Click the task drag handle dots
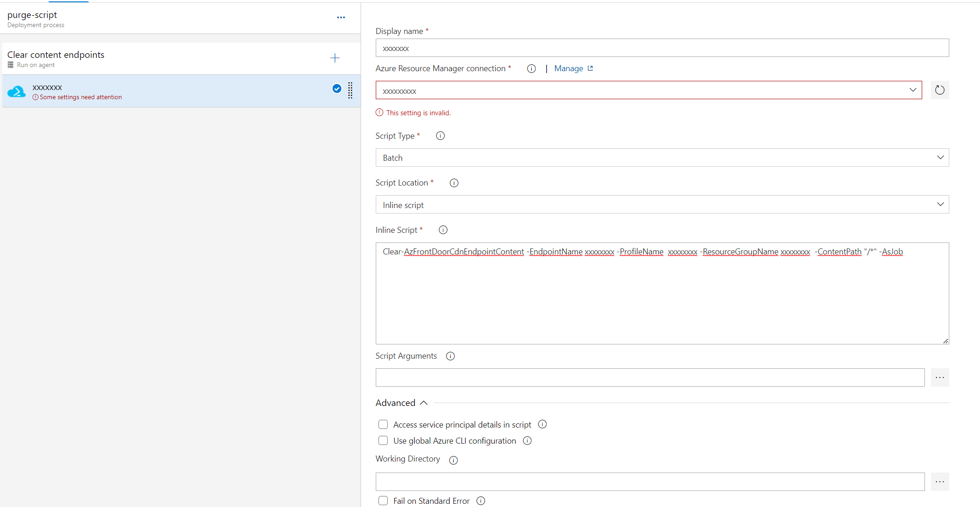The width and height of the screenshot is (980, 507). tap(350, 90)
